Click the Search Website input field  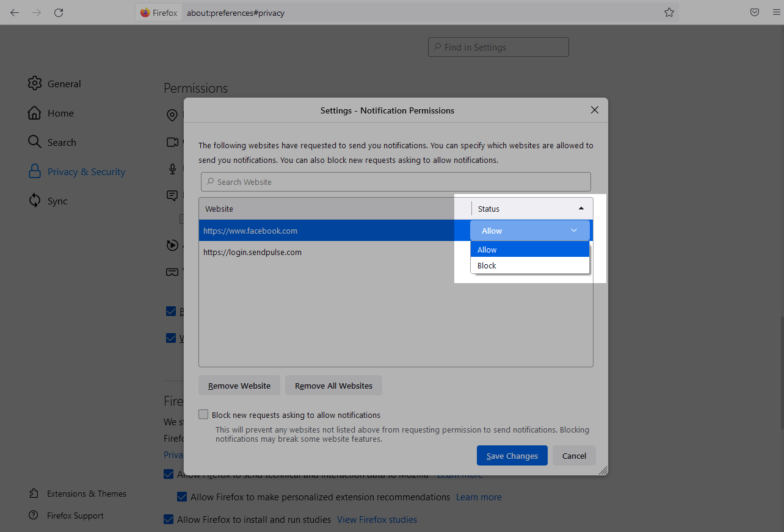[396, 182]
